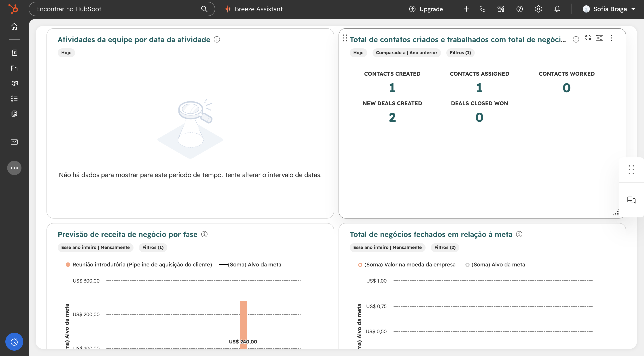Open the library documents icon in sidebar
Viewport: 644px width, 356px height.
click(x=14, y=114)
